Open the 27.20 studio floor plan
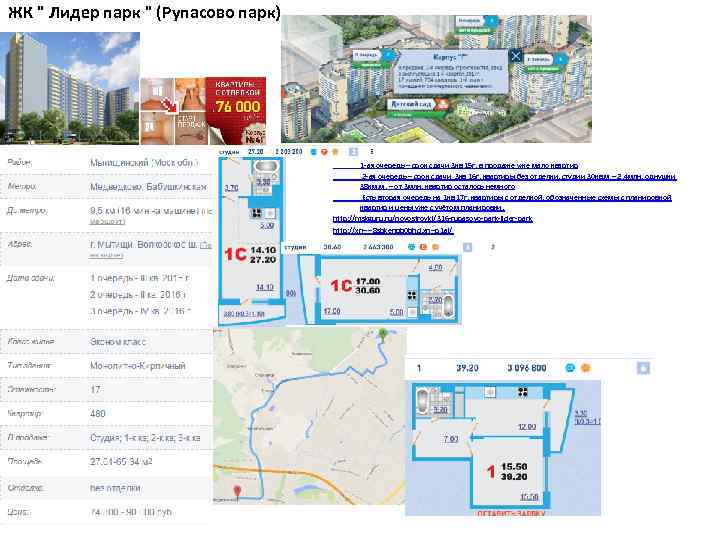The width and height of the screenshot is (720, 540). [251, 241]
